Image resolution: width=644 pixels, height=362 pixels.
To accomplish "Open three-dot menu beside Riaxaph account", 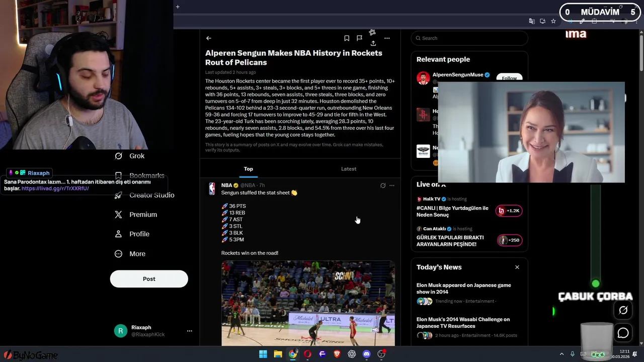I will [190, 331].
